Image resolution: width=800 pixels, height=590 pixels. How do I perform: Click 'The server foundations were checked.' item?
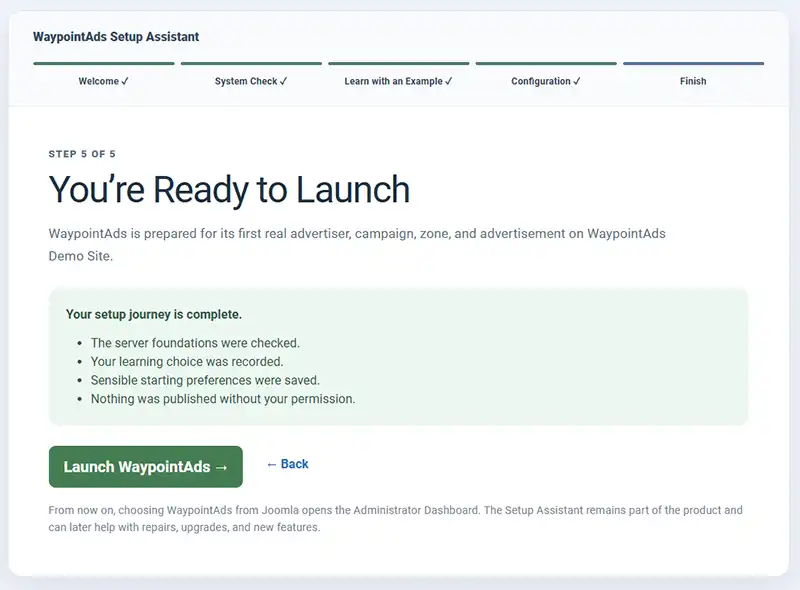[195, 343]
